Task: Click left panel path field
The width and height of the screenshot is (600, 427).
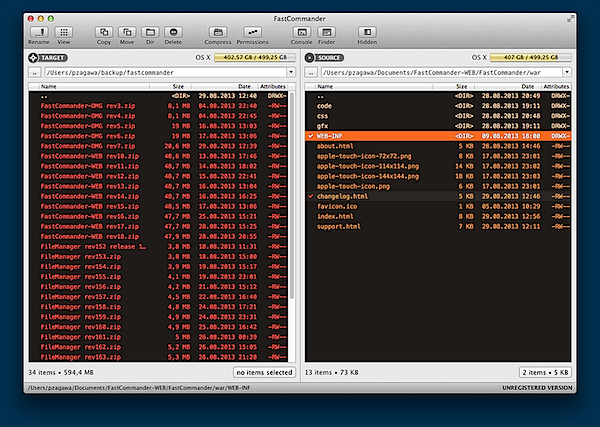Action: 166,72
